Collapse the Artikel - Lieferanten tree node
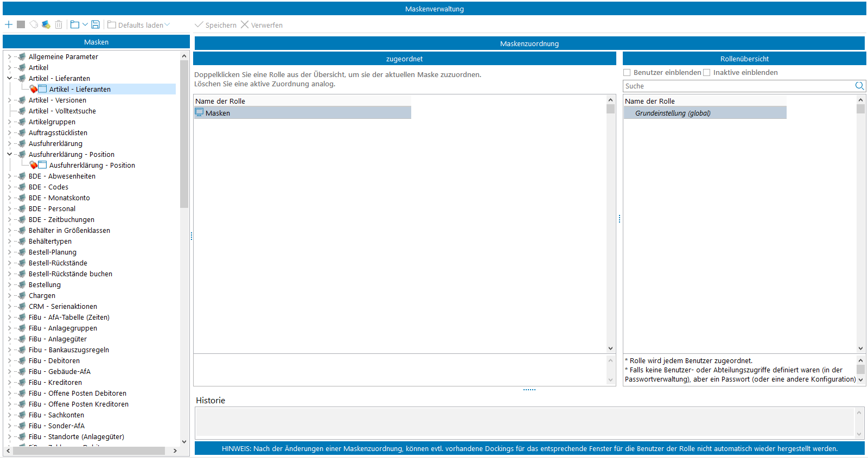 click(x=9, y=78)
